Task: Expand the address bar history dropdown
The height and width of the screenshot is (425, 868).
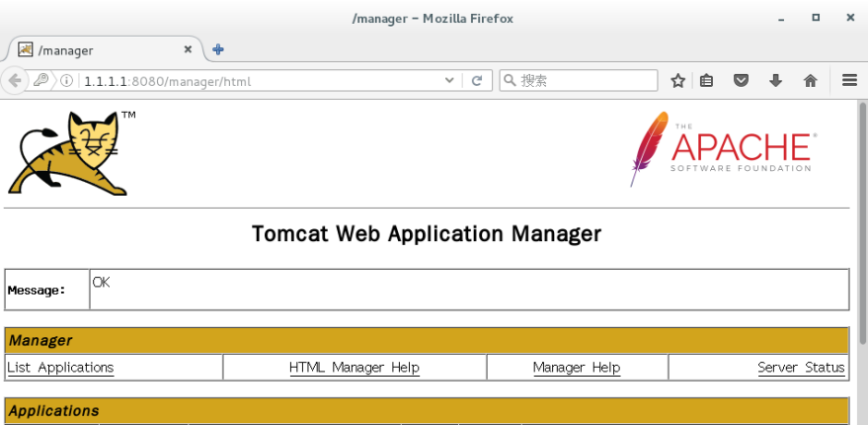Action: tap(449, 81)
